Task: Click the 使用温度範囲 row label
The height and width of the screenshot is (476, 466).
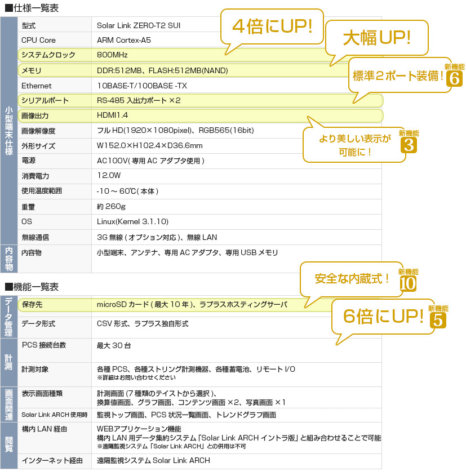Action: 42,191
